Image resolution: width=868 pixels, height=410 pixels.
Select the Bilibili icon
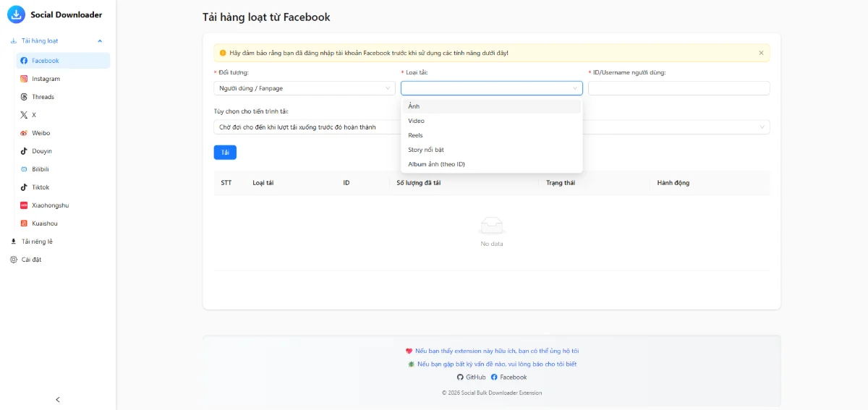pos(24,169)
